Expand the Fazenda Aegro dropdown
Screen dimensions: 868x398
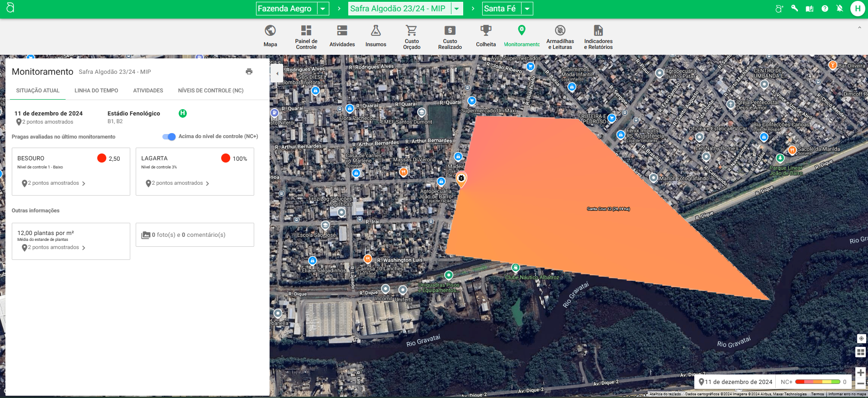(x=323, y=9)
